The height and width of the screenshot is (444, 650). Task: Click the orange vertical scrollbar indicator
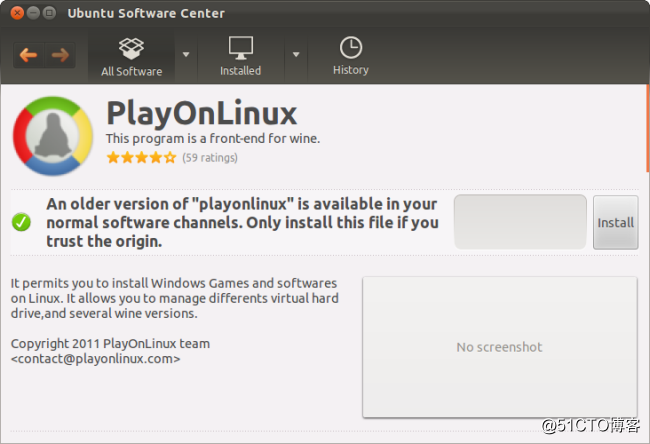click(x=648, y=128)
